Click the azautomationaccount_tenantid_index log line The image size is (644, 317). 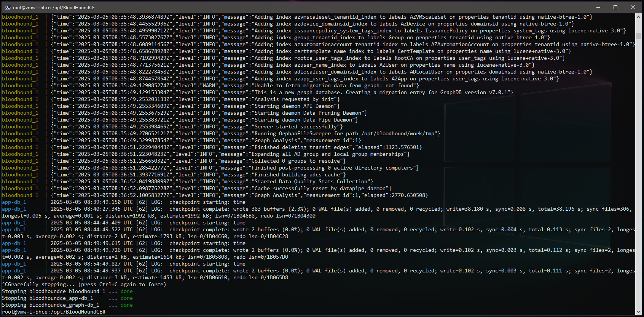point(319,45)
